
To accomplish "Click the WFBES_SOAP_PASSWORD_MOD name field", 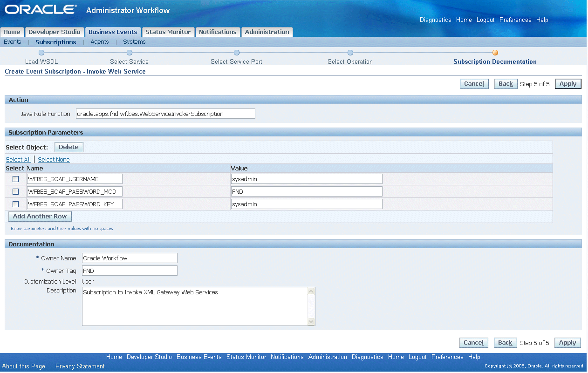I will (75, 191).
